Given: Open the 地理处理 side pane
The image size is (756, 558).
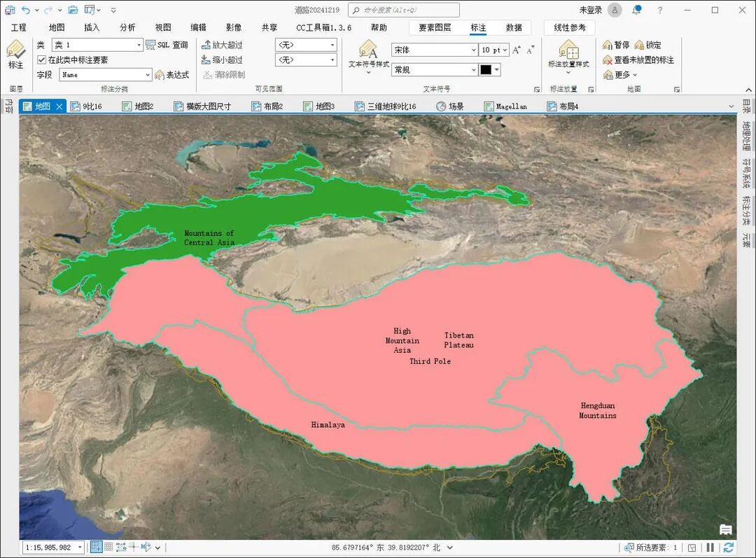Looking at the screenshot, I should pos(746,136).
